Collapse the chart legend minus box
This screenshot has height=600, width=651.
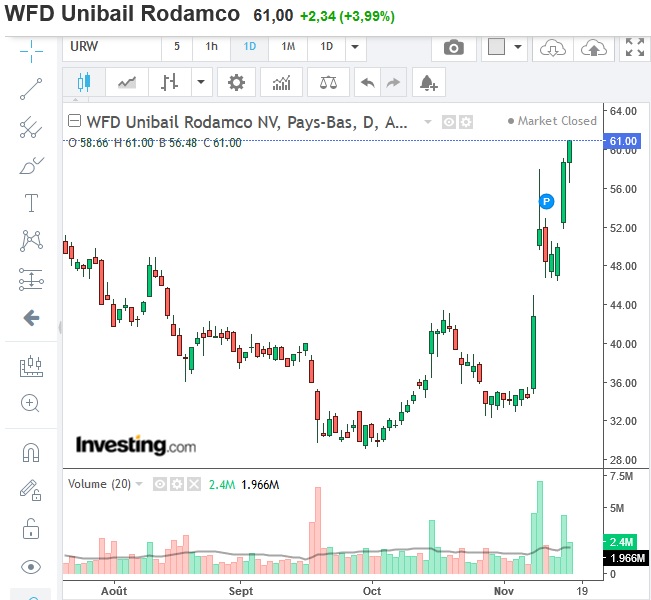(x=74, y=121)
